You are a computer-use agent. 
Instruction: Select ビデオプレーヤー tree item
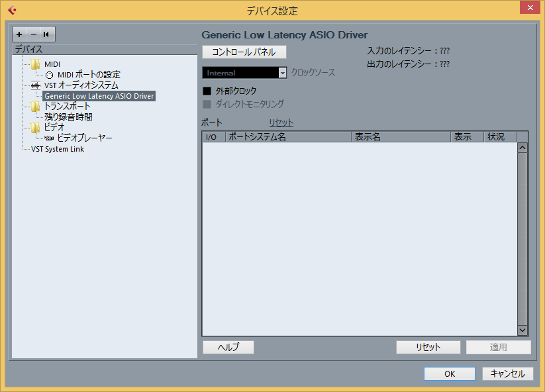pos(85,138)
